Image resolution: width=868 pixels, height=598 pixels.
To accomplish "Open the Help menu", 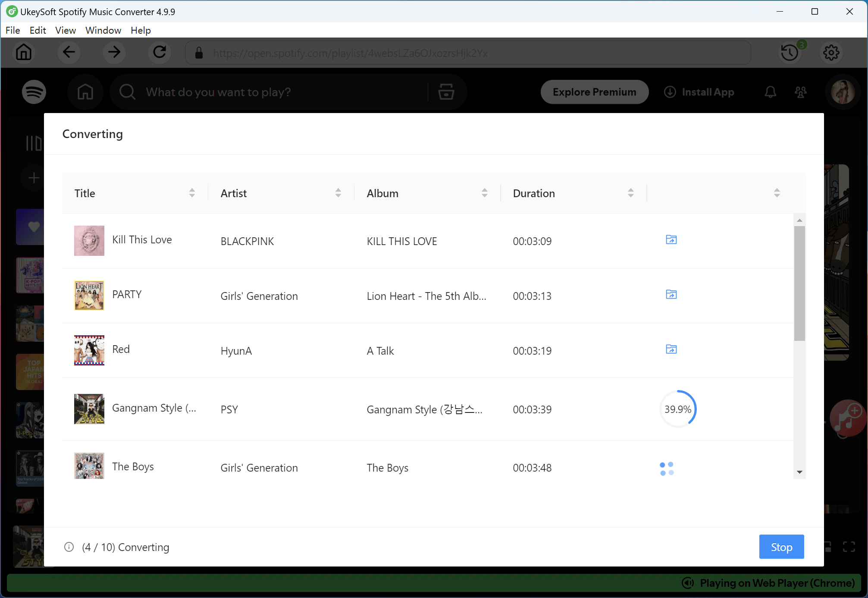I will pos(140,30).
